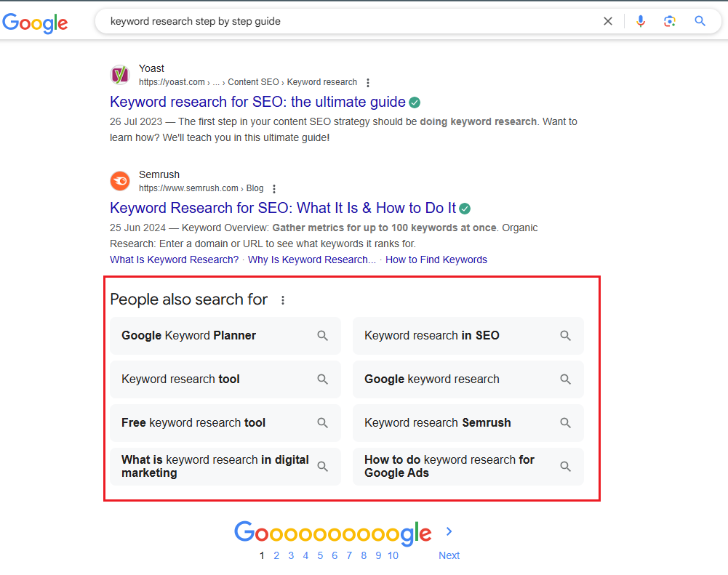
Task: Clear the search box with the X icon
Action: coord(608,21)
